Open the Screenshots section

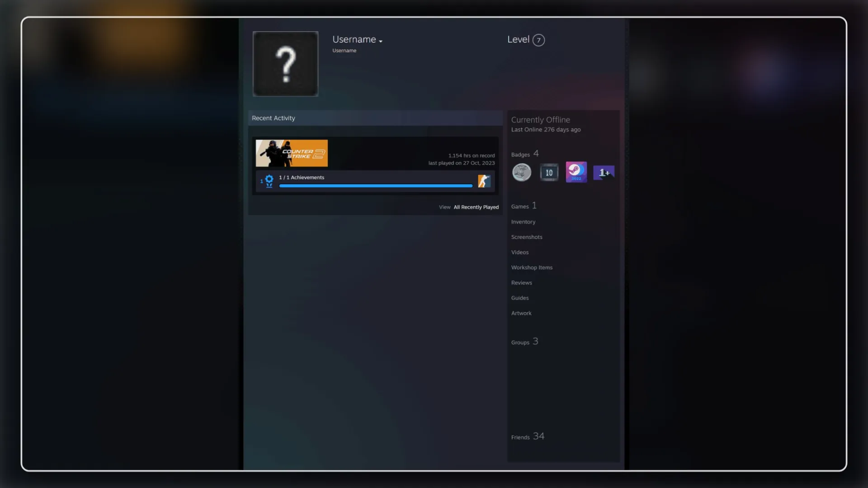(x=527, y=237)
